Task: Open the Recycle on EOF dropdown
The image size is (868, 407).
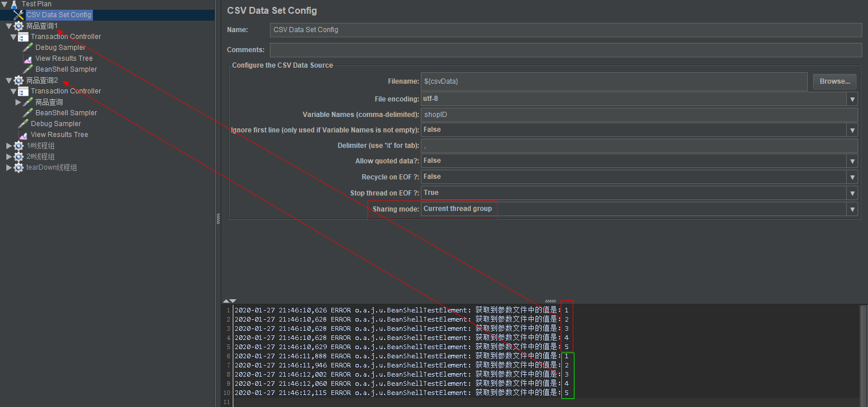Action: click(853, 177)
